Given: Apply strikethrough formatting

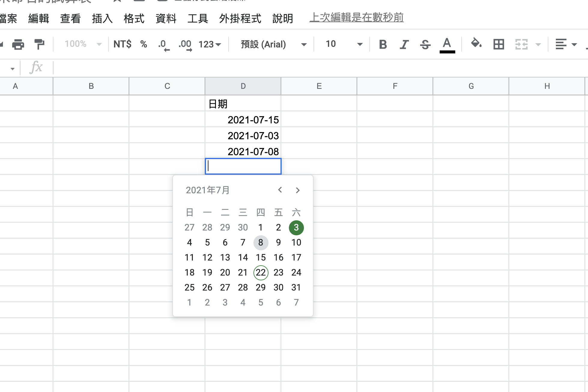Looking at the screenshot, I should click(425, 44).
